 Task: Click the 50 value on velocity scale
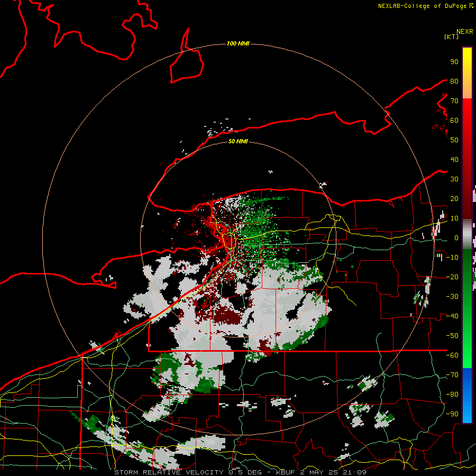(x=454, y=140)
